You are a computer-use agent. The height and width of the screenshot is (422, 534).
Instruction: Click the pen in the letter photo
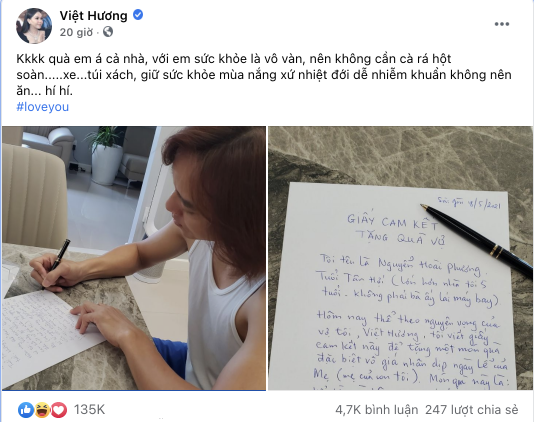pyautogui.click(x=477, y=238)
